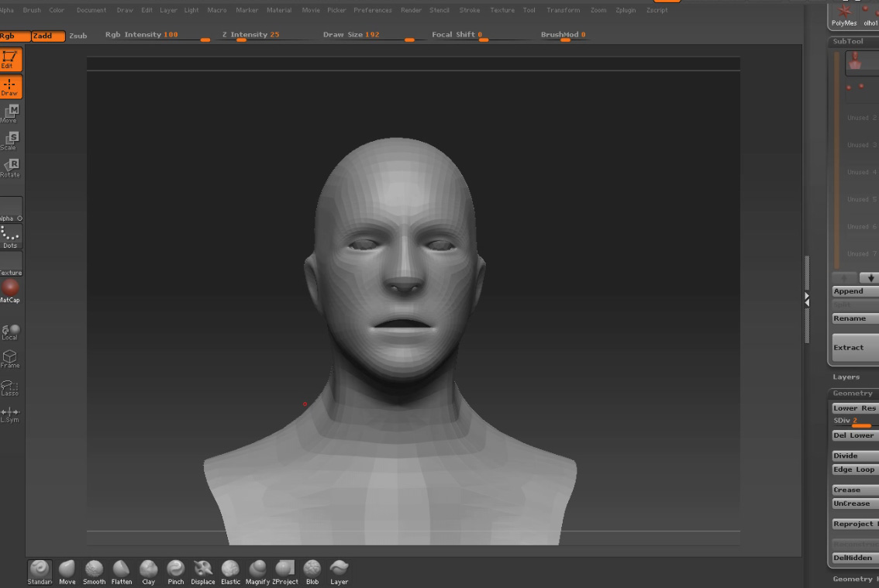
Task: Select the PolyMesh star tool icon
Action: pos(845,14)
